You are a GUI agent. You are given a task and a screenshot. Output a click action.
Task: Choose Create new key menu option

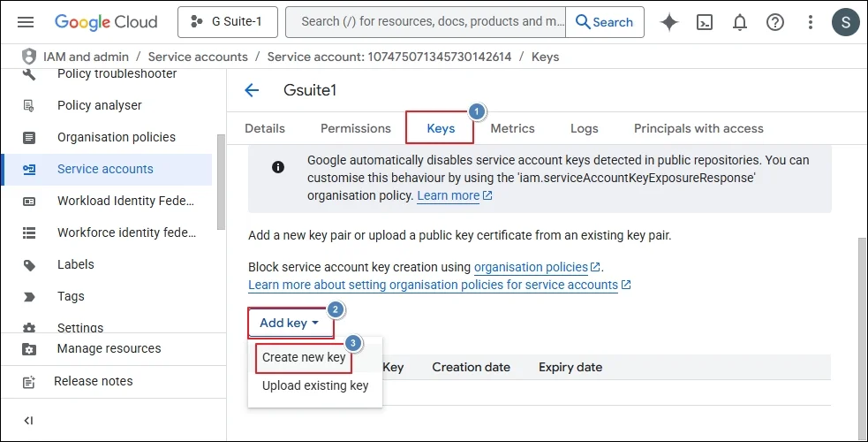(x=304, y=357)
